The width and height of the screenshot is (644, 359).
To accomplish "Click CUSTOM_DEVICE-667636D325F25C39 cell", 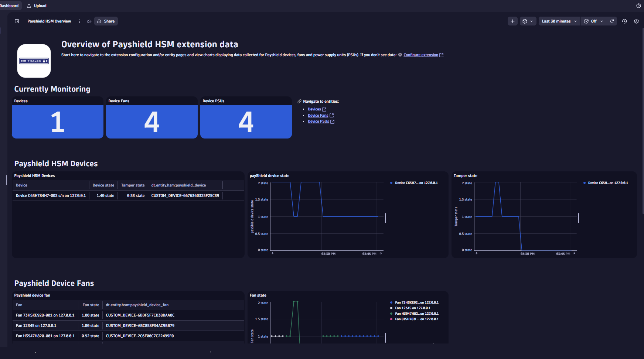I will point(185,196).
